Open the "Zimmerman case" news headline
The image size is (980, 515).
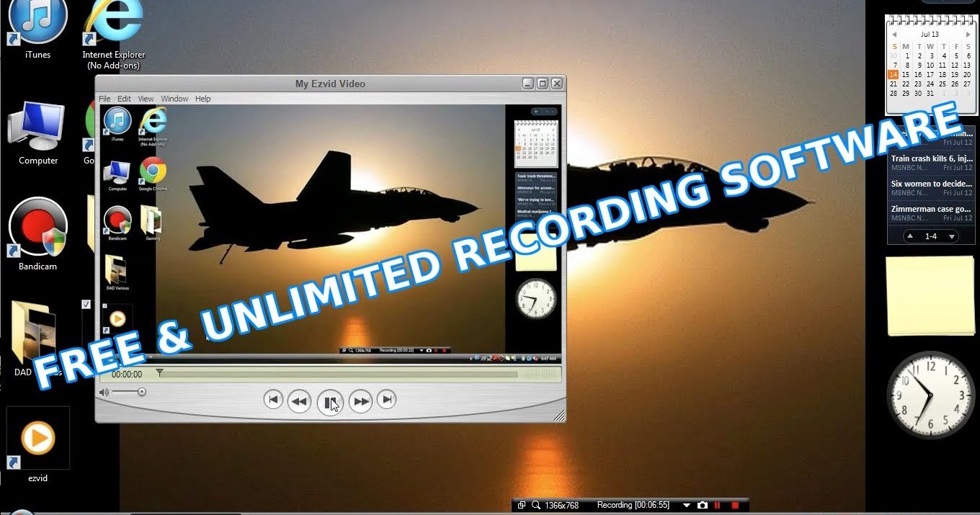(930, 209)
